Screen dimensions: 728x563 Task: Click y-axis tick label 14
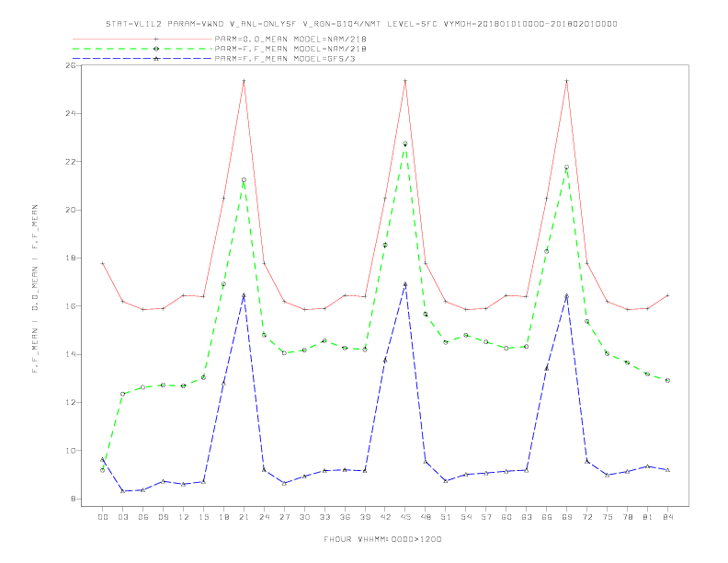tap(71, 354)
